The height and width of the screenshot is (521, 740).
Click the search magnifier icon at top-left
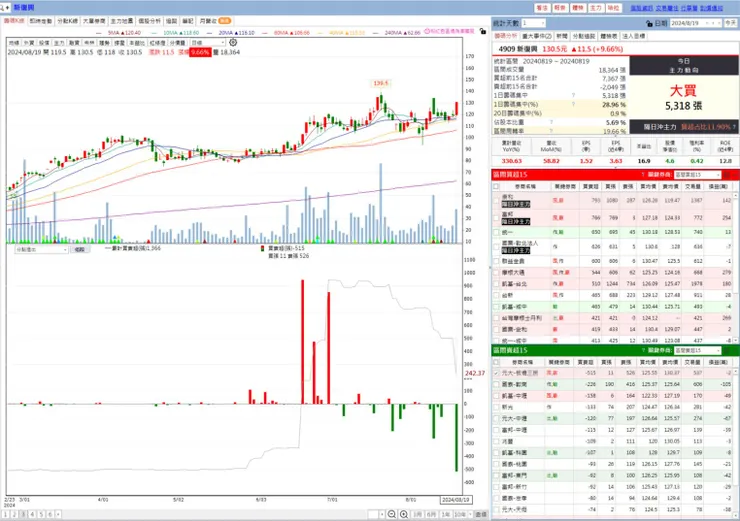tap(2, 8)
